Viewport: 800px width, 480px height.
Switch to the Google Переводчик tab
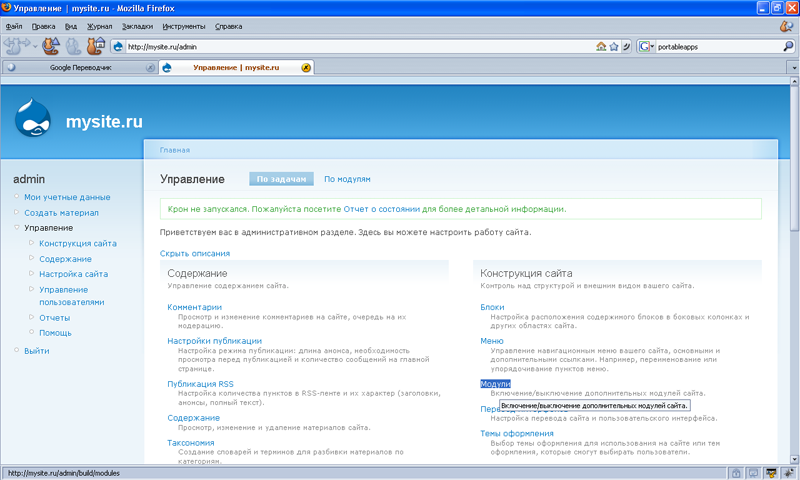pos(80,67)
